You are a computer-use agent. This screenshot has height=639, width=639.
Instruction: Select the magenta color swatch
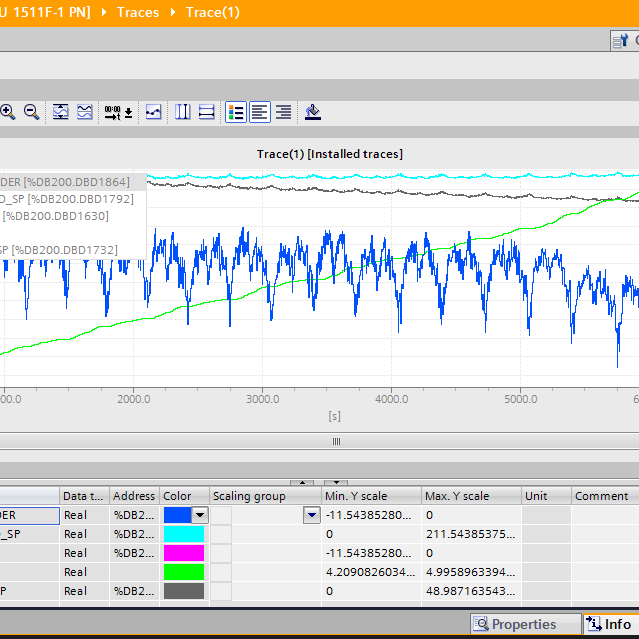pos(183,553)
